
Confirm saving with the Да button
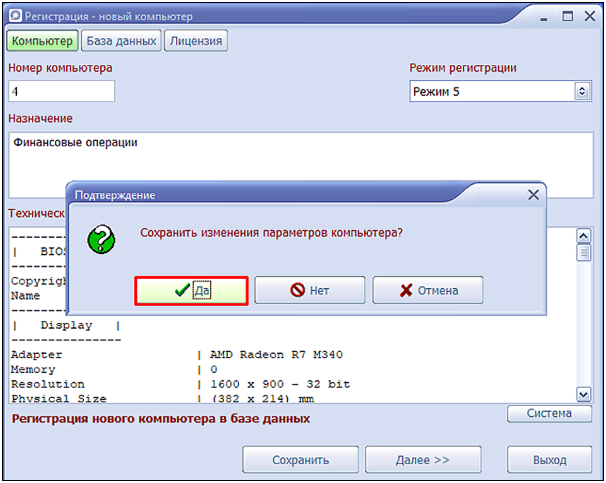tap(190, 290)
